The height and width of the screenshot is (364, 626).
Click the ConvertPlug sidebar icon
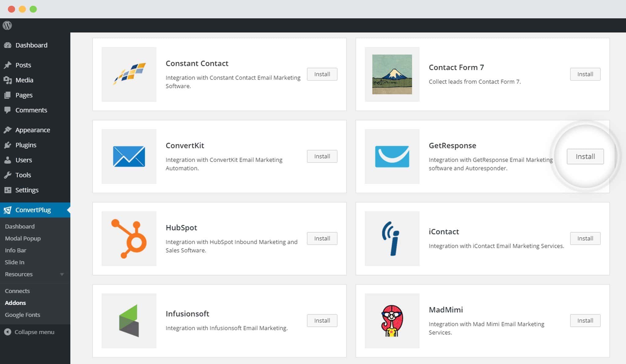(8, 210)
